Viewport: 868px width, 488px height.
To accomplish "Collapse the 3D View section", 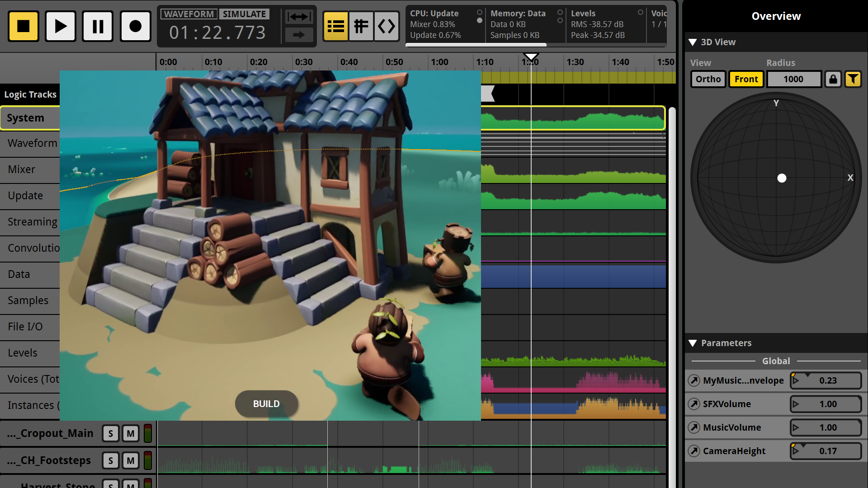I will tap(693, 42).
